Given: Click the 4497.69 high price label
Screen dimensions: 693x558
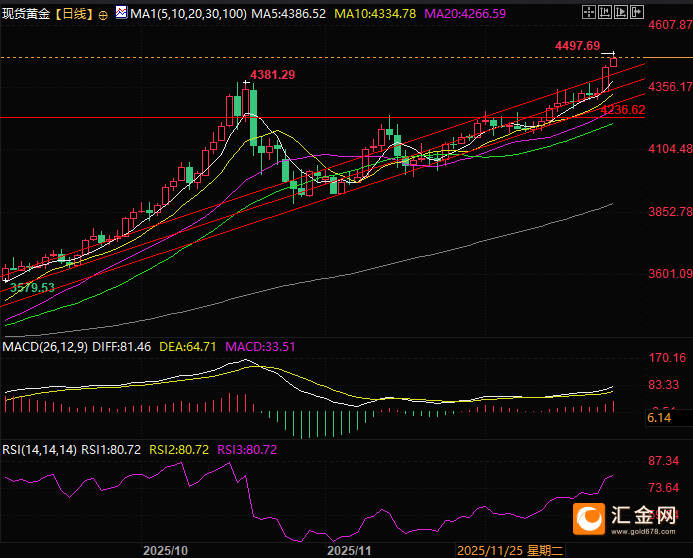Looking at the screenshot, I should click(x=578, y=46).
